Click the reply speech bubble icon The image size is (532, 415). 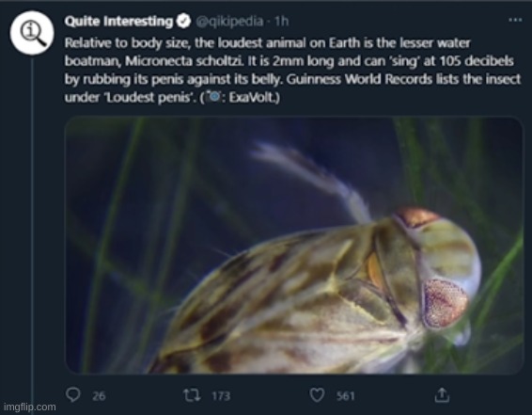(73, 395)
